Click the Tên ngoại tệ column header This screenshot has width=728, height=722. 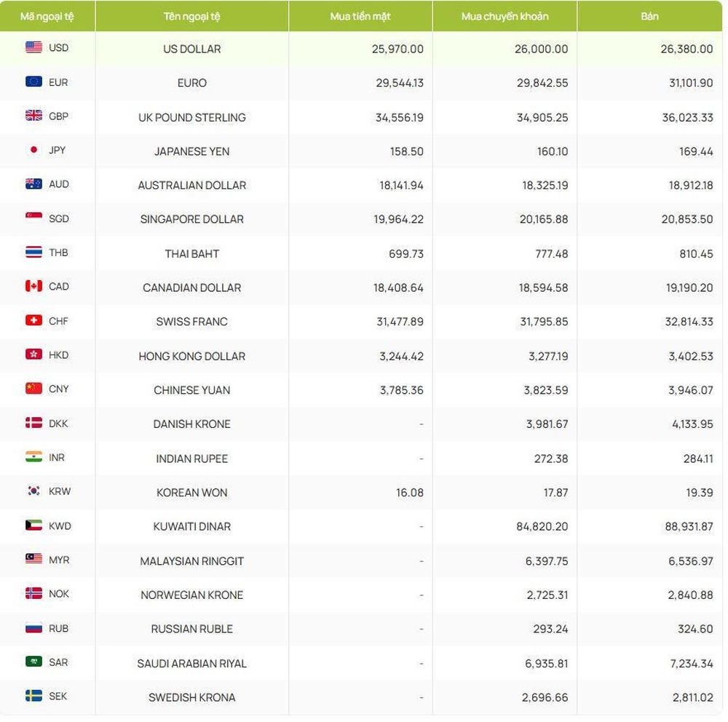pyautogui.click(x=191, y=16)
